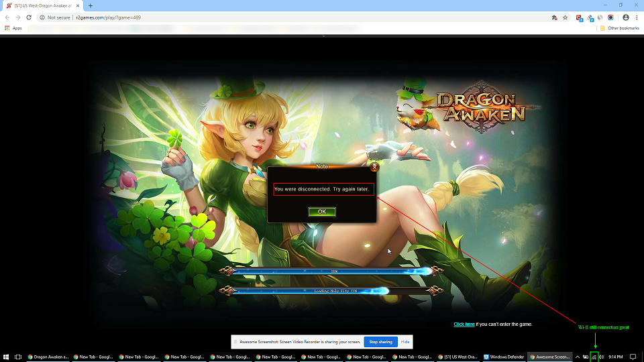
Task: Open the Other bookmarks folder
Action: (619, 28)
